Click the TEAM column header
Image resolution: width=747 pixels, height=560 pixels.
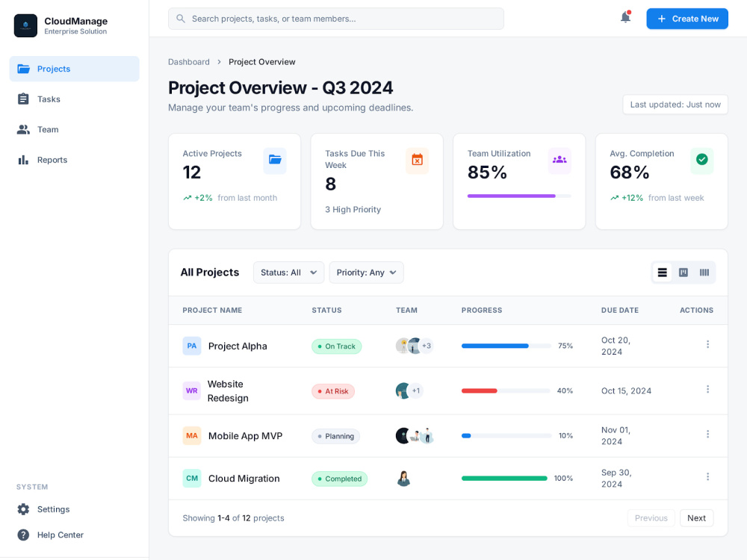coord(406,310)
